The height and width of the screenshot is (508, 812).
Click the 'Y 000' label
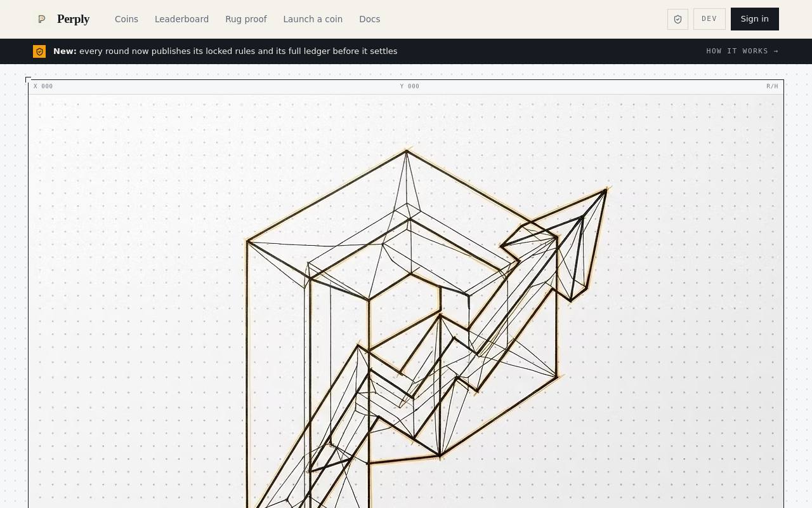click(x=410, y=86)
